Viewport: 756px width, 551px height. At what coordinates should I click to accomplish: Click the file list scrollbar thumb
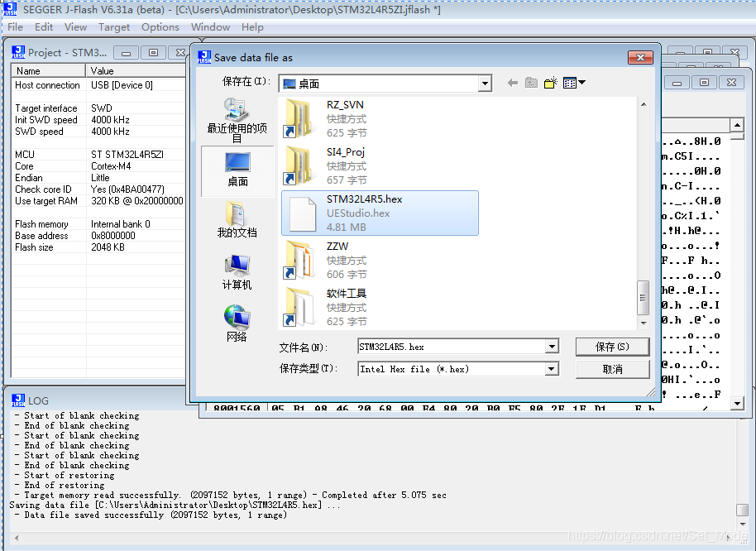click(x=643, y=298)
